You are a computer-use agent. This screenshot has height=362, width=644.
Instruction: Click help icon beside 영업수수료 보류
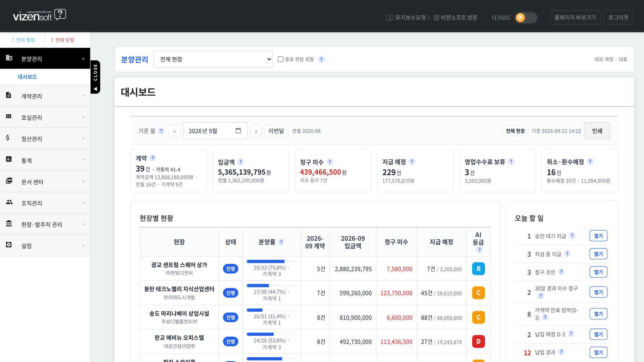tap(511, 162)
